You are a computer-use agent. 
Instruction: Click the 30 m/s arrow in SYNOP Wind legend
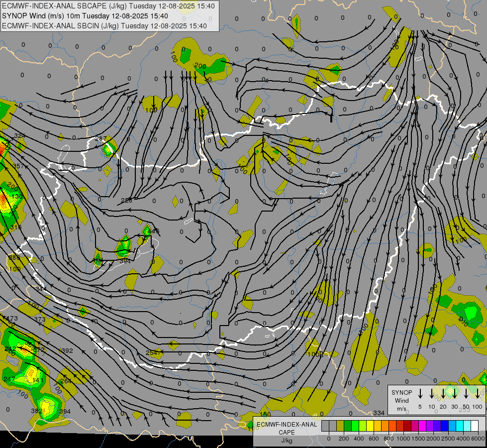coord(454,394)
